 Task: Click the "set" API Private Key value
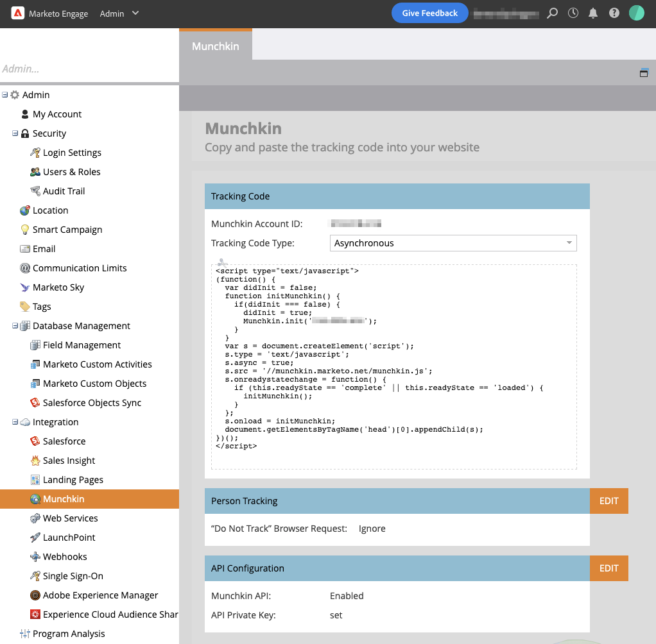pos(336,615)
